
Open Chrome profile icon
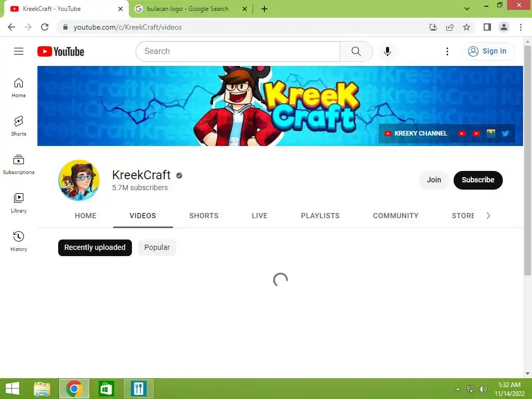click(504, 27)
